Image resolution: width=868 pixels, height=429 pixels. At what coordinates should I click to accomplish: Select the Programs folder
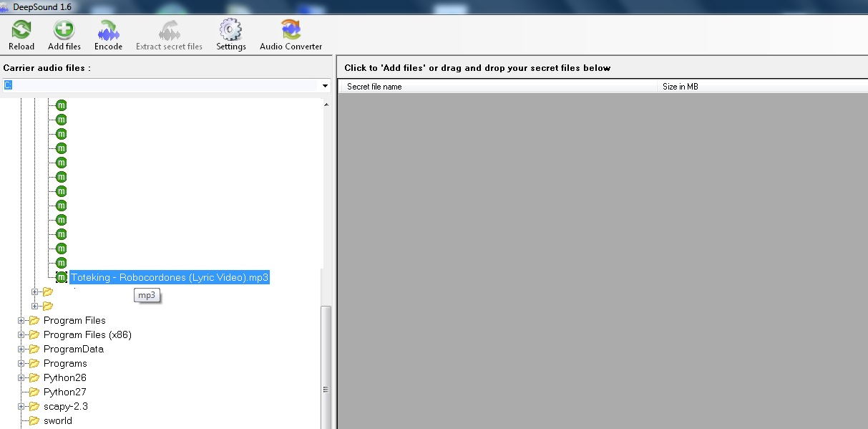(x=64, y=363)
